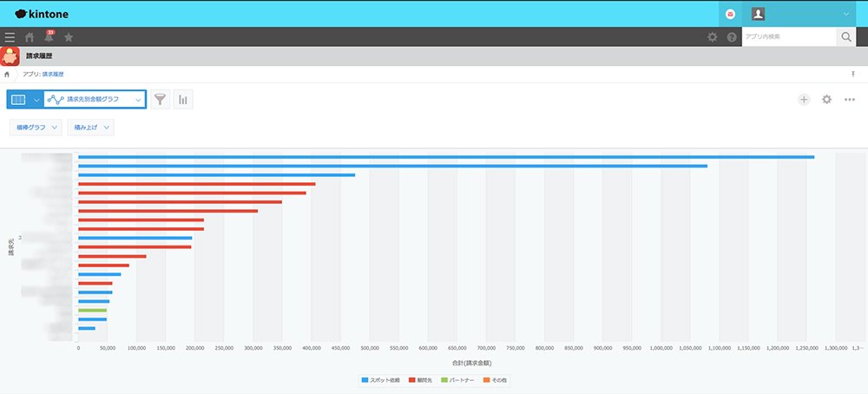
Task: Open the graph bar-chart icon button
Action: 183,100
